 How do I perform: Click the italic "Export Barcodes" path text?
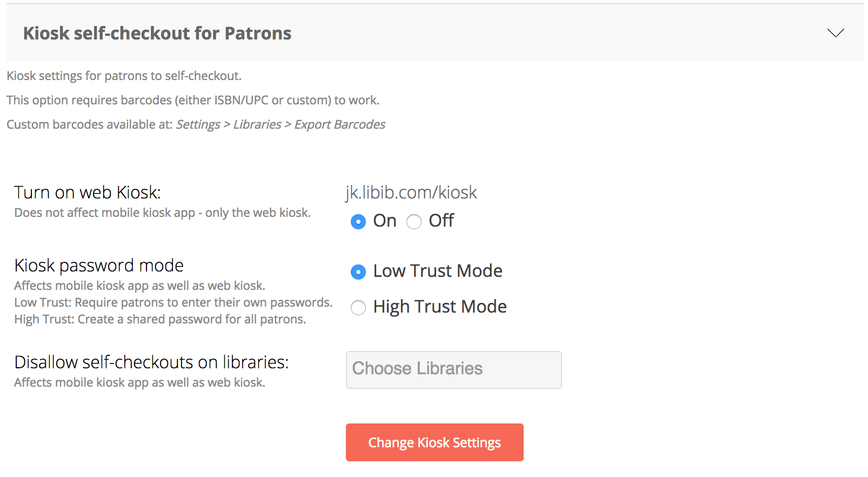click(x=339, y=124)
